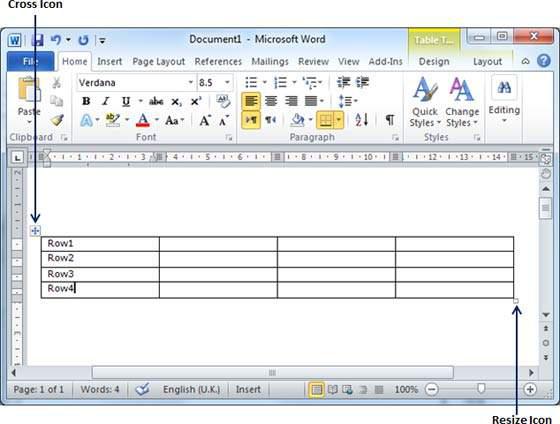Toggle Show/Hide paragraph marks
Image resolution: width=560 pixels, height=424 pixels.
[x=390, y=120]
